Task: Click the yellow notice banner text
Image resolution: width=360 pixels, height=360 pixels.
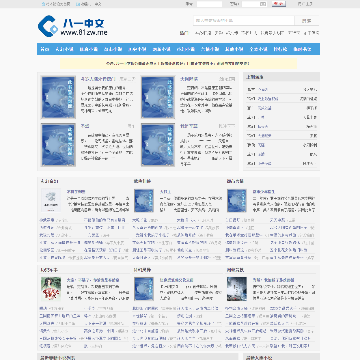Action: 178,63
